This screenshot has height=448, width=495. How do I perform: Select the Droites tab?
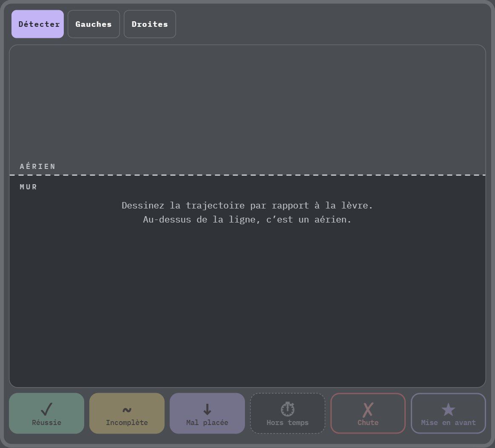[150, 24]
